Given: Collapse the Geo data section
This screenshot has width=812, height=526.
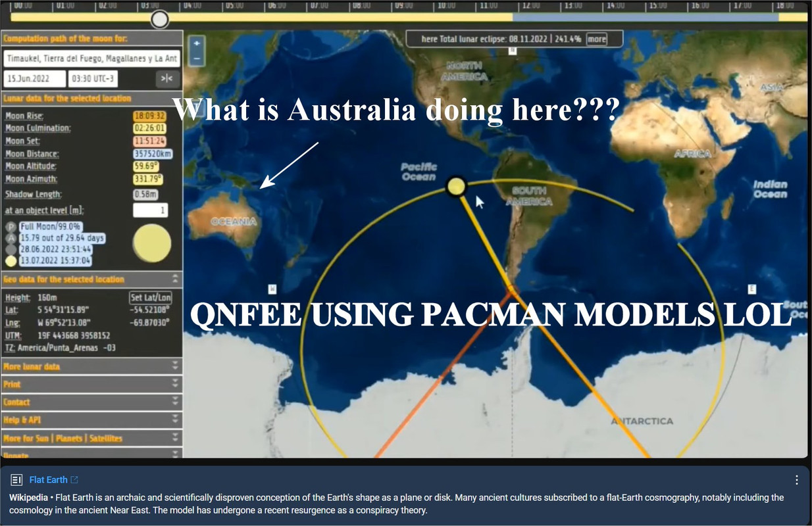Looking at the screenshot, I should pos(175,279).
